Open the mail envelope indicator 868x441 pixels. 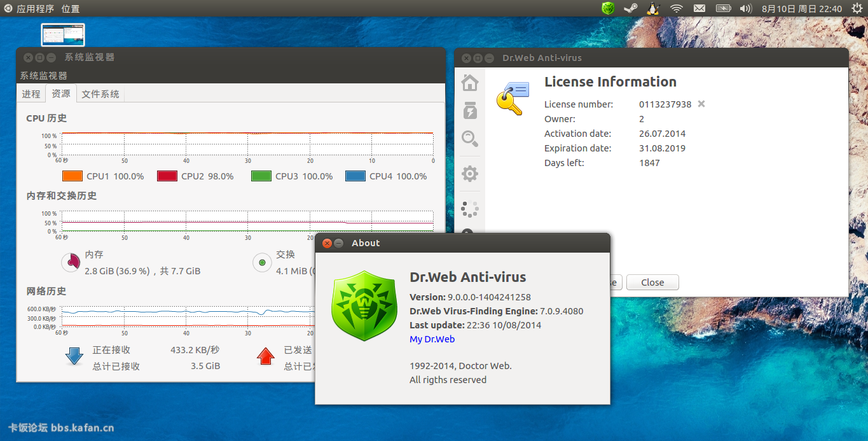click(699, 8)
